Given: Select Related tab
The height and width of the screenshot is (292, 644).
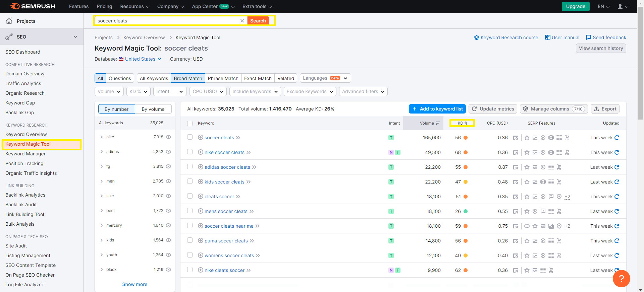Looking at the screenshot, I should 286,78.
